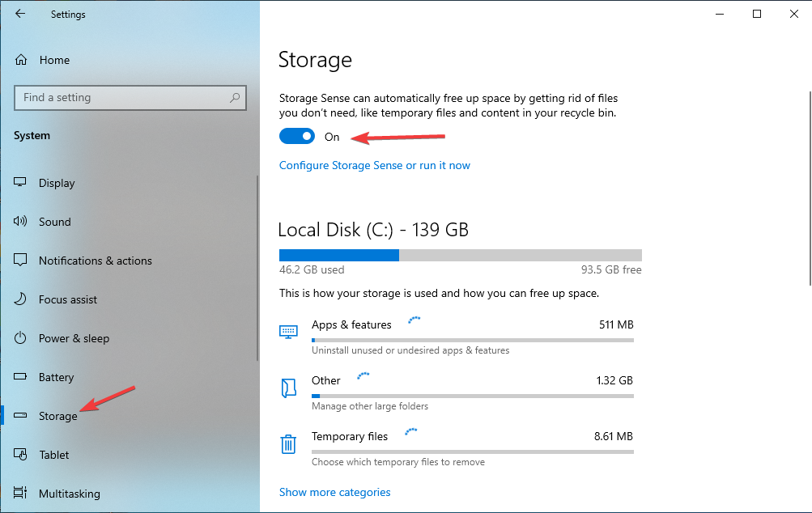812x513 pixels.
Task: Click the Sound speaker icon
Action: [20, 222]
